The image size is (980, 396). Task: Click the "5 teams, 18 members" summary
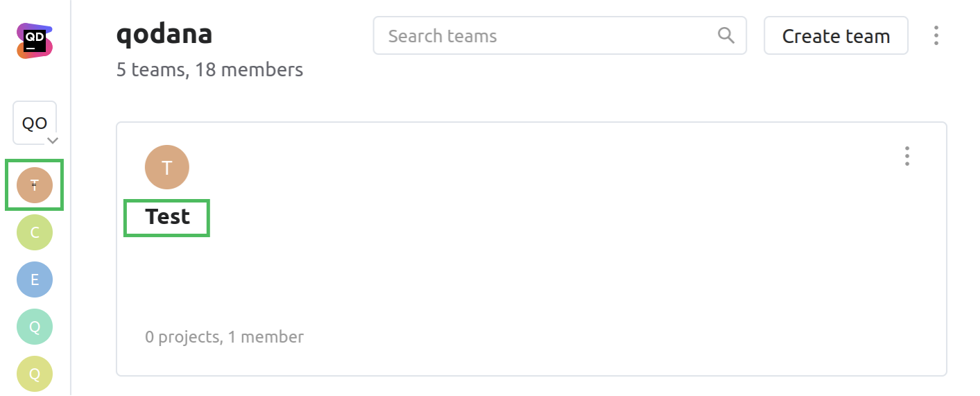[209, 70]
